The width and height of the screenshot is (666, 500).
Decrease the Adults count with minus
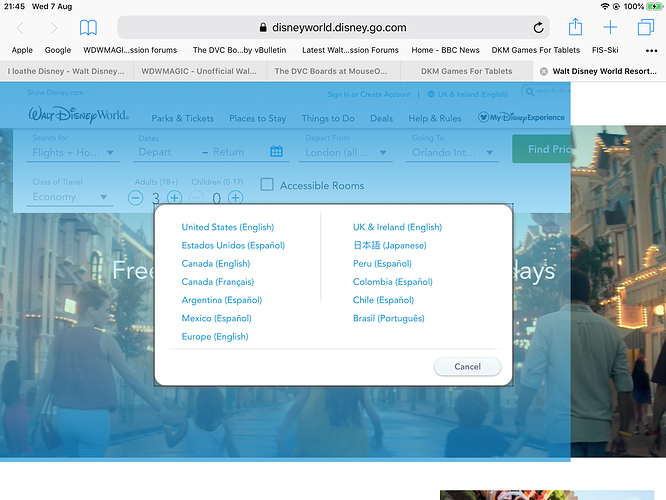coord(136,198)
